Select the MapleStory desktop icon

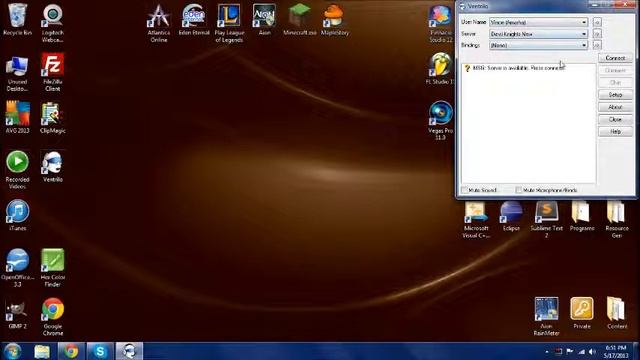click(x=335, y=20)
